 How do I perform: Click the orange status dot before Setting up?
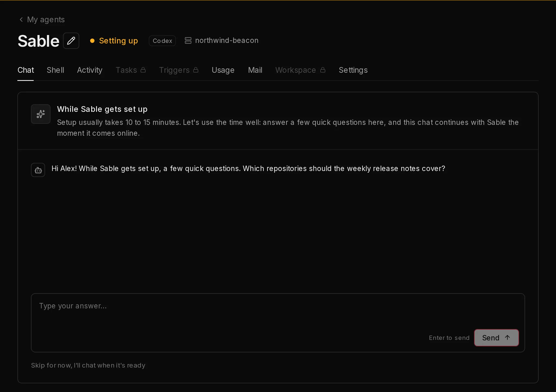click(x=92, y=41)
